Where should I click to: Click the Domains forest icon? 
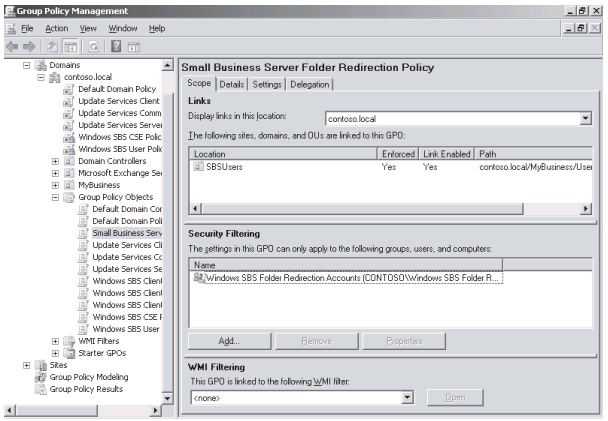pos(41,65)
